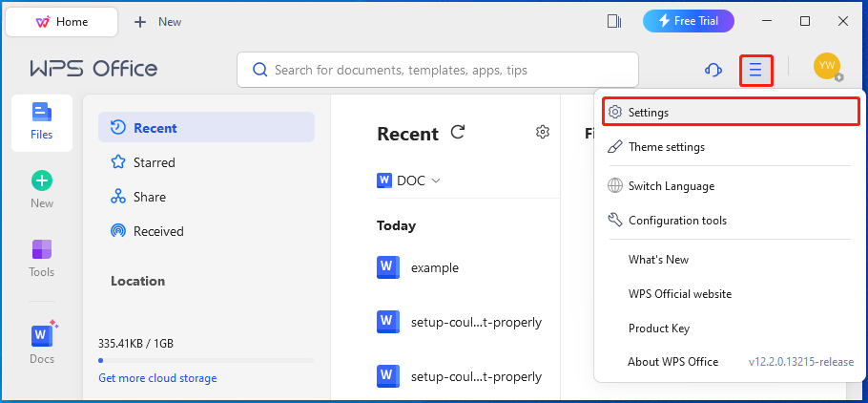Viewport: 868px width, 403px height.
Task: Click the Theme settings brush icon
Action: tap(615, 147)
